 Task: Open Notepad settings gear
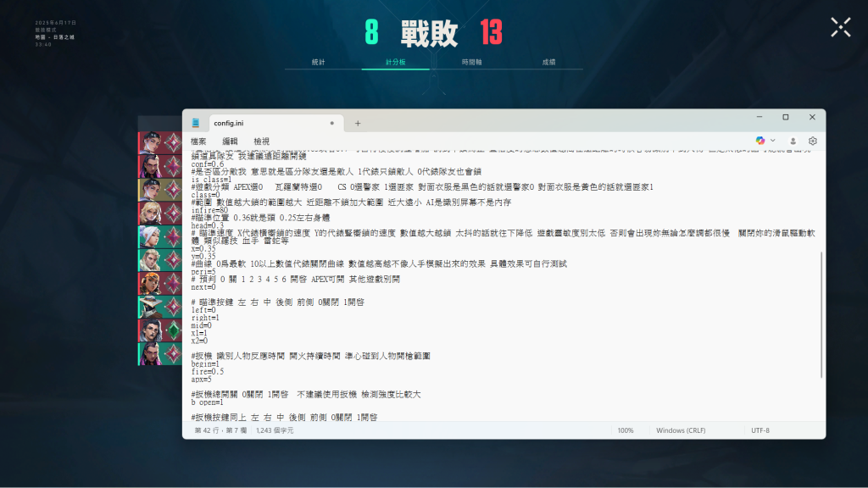click(x=812, y=141)
